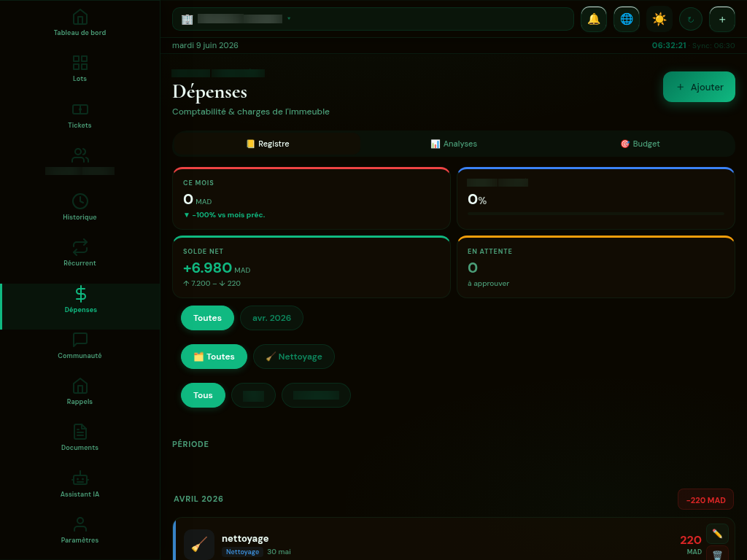Click the refresh sync icon

691,20
